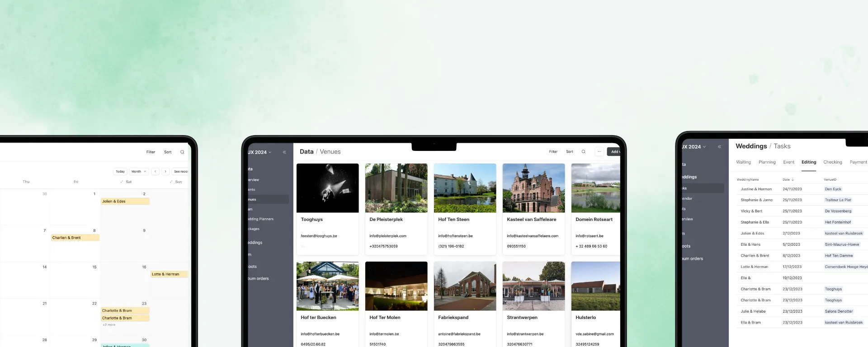This screenshot has width=868, height=347.
Task: Switch to the Waiting tab
Action: coord(743,162)
